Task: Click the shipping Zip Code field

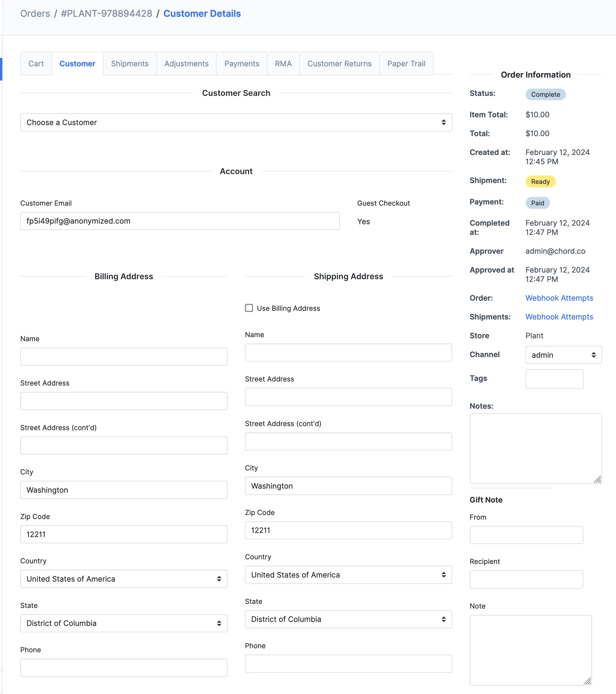Action: coord(349,530)
